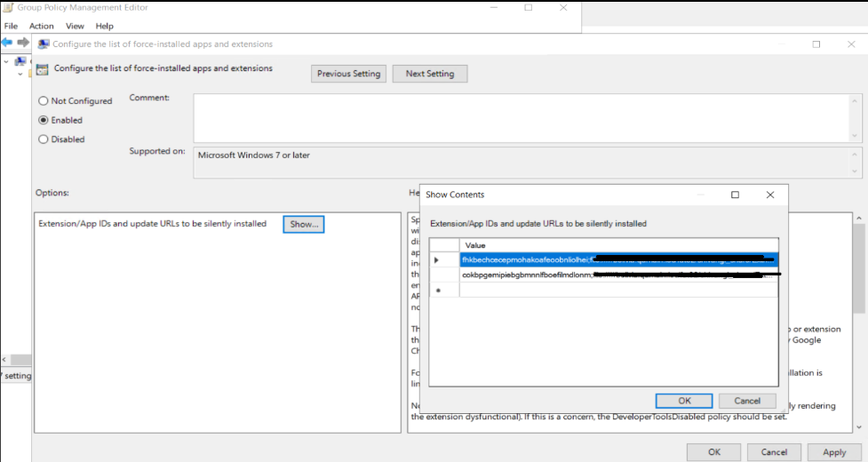Click Cancel in the policy settings dialog
868x462 pixels.
[x=774, y=452]
